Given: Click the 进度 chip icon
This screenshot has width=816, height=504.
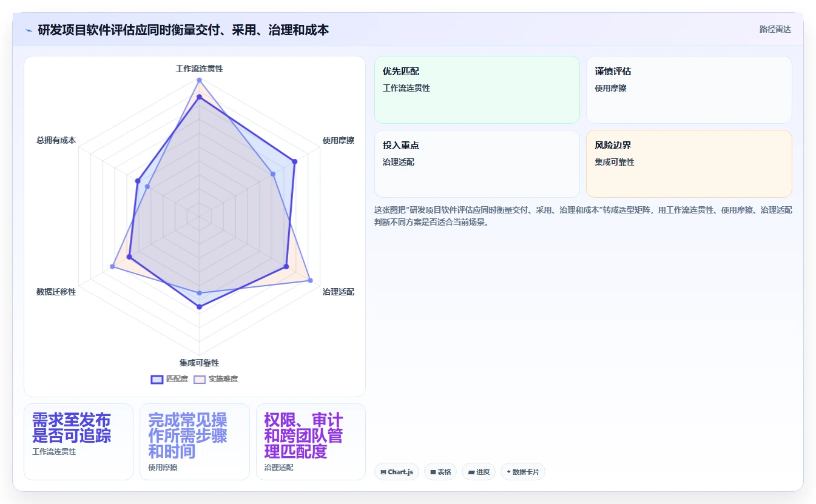Looking at the screenshot, I should click(x=471, y=472).
